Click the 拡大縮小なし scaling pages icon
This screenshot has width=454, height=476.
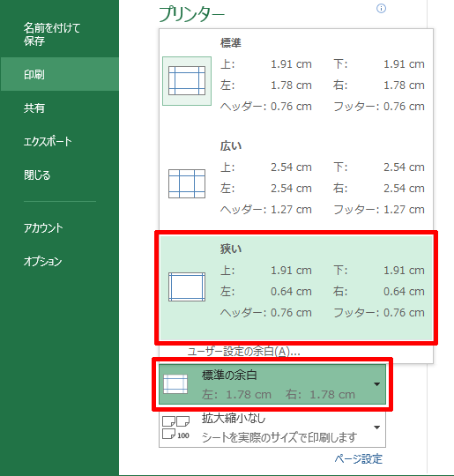(x=175, y=428)
